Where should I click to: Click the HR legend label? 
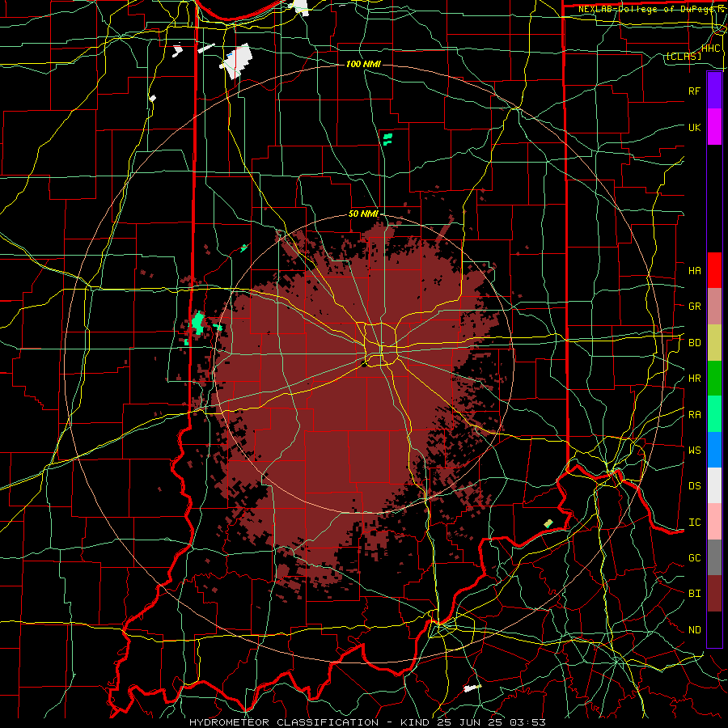[694, 379]
